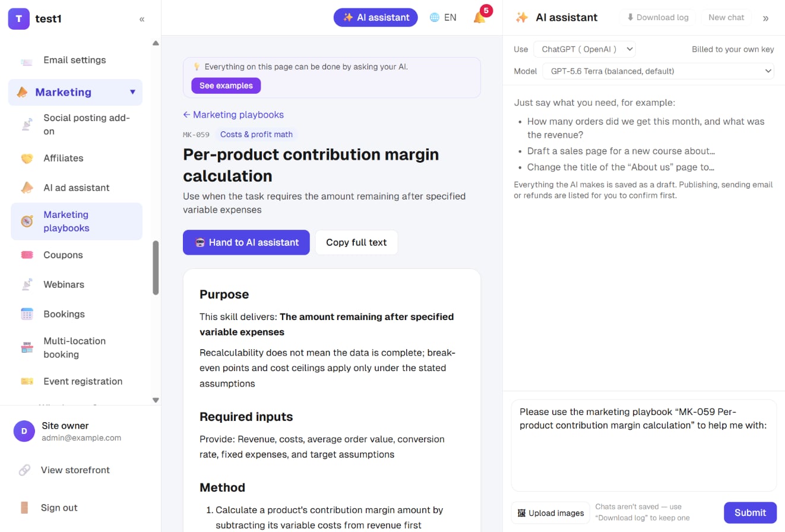Click the Download log button

pos(657,17)
